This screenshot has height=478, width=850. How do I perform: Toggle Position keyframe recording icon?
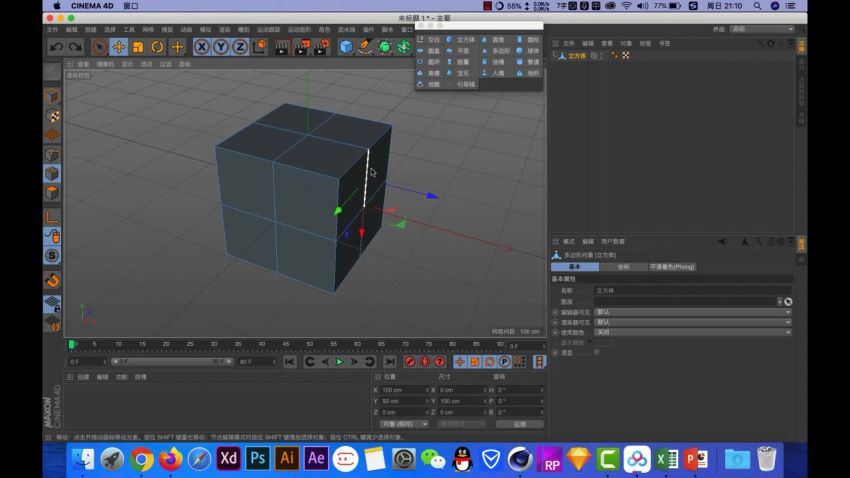(460, 361)
